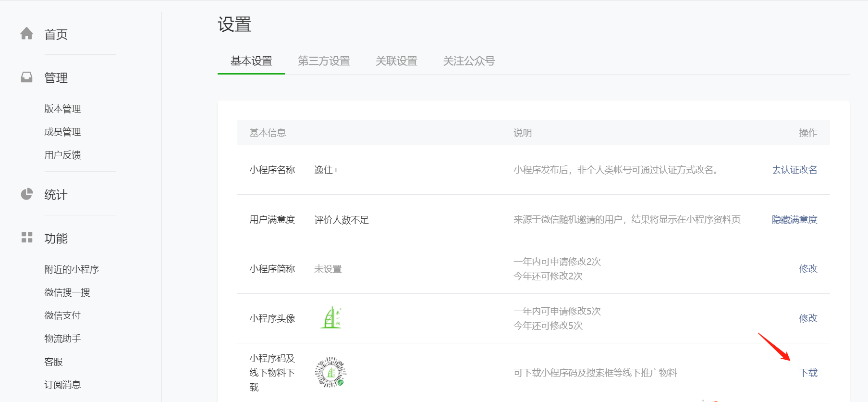
Task: Click the 小程序简称 row label
Action: [272, 269]
